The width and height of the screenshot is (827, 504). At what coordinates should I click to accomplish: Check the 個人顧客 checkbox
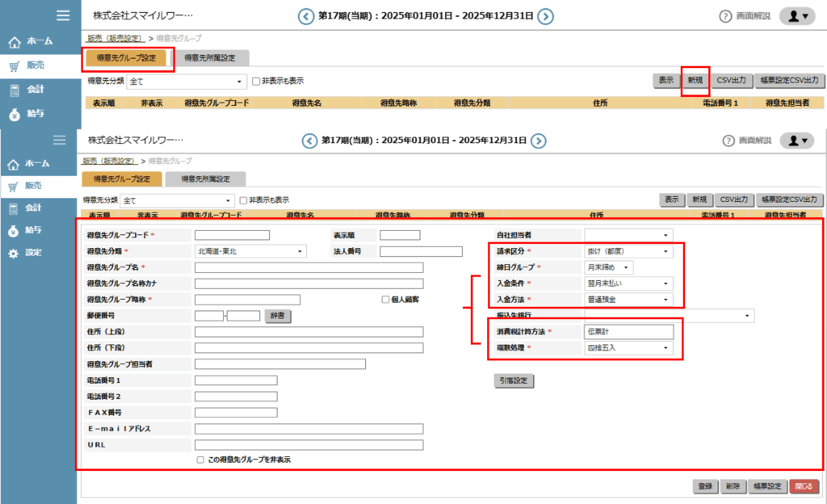point(386,299)
